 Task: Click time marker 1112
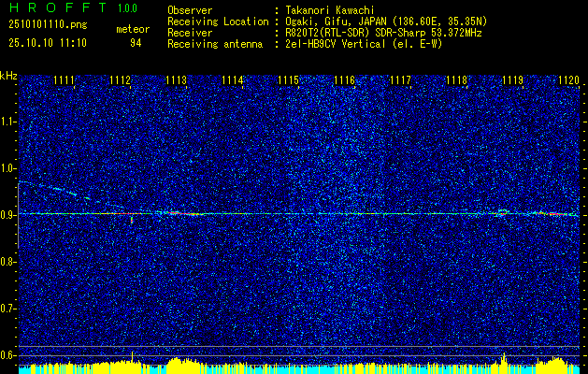[120, 80]
